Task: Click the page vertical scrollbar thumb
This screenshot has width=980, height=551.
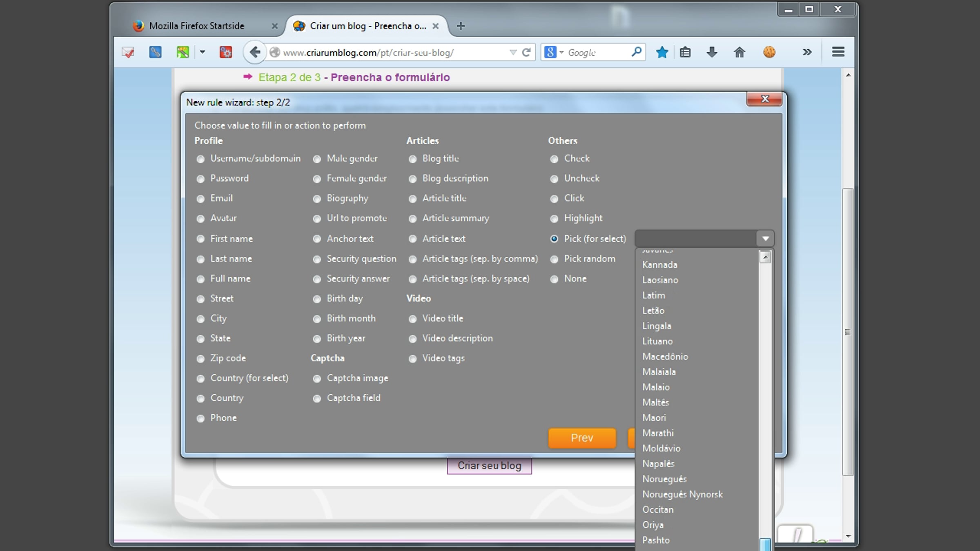Action: click(848, 332)
